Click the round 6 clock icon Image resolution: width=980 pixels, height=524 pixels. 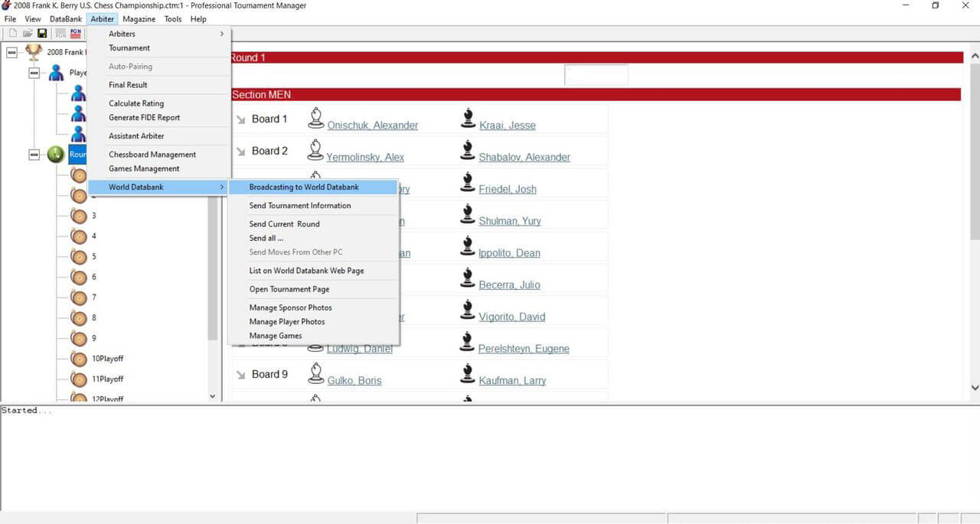[x=78, y=277]
